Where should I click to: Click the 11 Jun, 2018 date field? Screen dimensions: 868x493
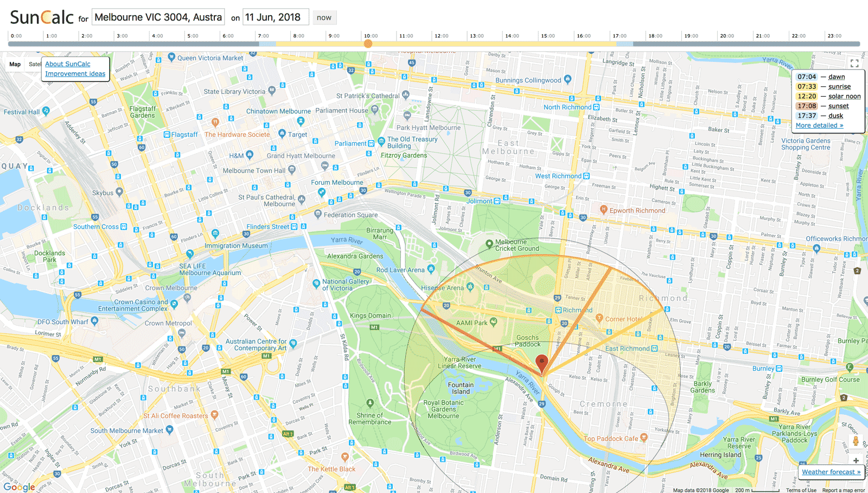coord(276,17)
